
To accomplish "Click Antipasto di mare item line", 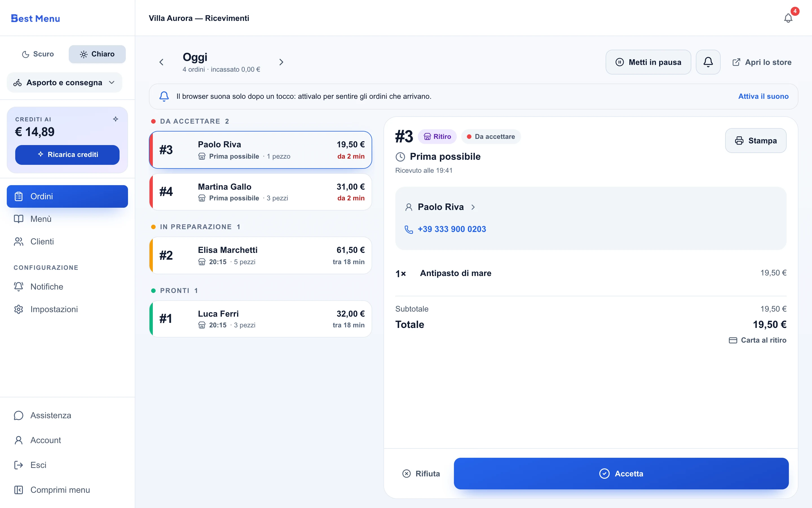I will (x=591, y=273).
